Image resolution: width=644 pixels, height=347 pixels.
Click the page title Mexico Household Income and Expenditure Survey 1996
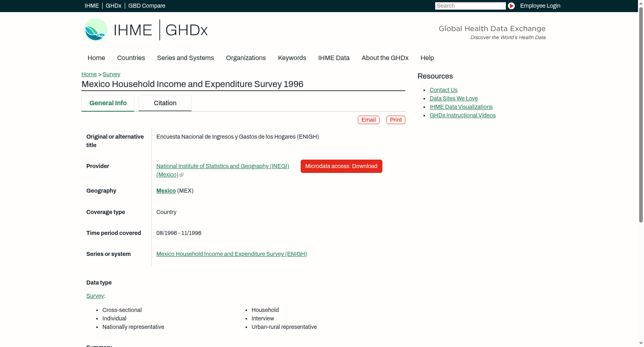click(x=192, y=84)
